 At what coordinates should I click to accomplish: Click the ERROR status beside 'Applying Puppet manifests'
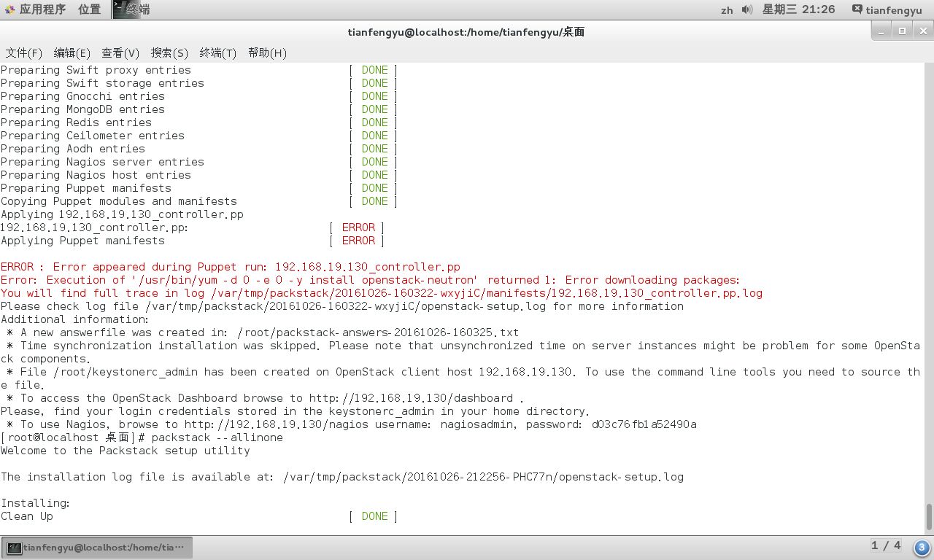(x=358, y=241)
